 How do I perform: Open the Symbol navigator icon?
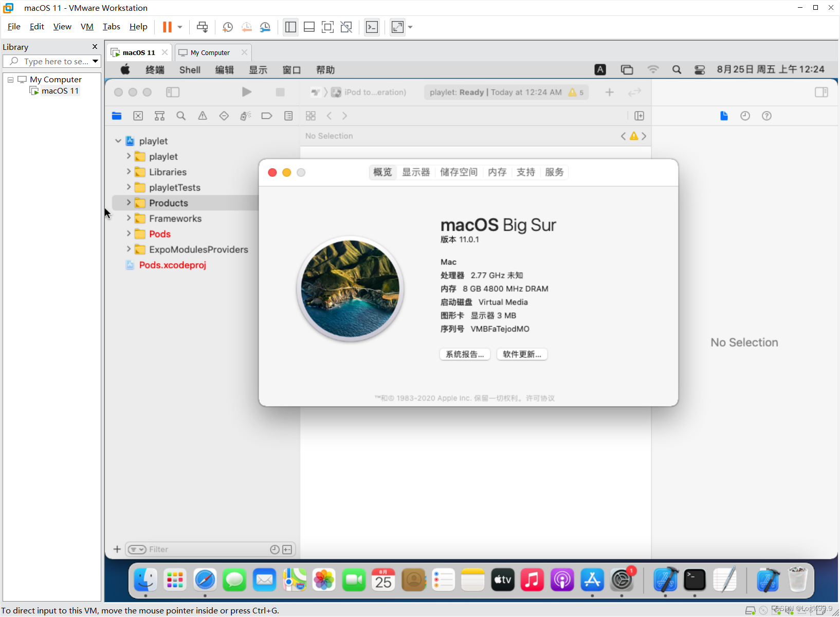pyautogui.click(x=160, y=116)
